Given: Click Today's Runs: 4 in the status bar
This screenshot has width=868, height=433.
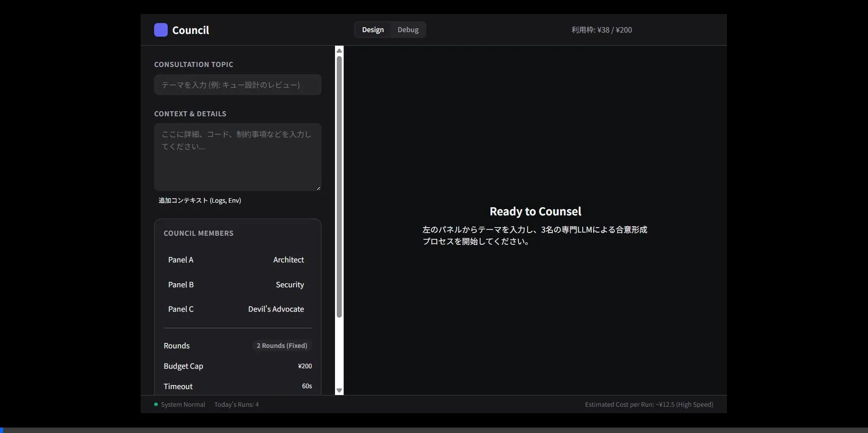Looking at the screenshot, I should pos(236,404).
